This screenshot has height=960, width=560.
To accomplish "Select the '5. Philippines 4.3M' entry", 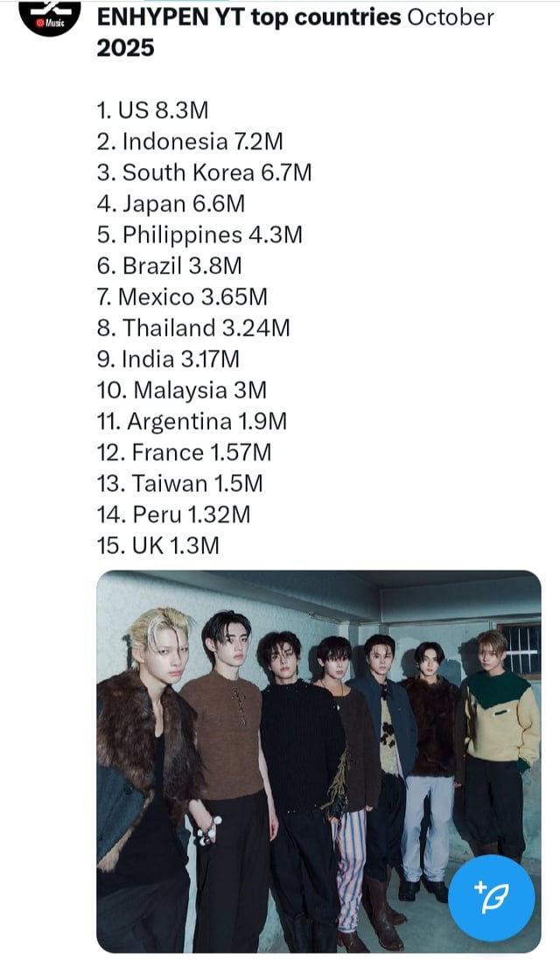I will (x=200, y=235).
